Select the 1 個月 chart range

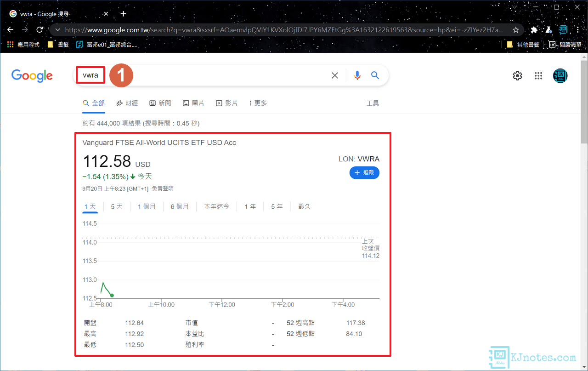coord(147,207)
